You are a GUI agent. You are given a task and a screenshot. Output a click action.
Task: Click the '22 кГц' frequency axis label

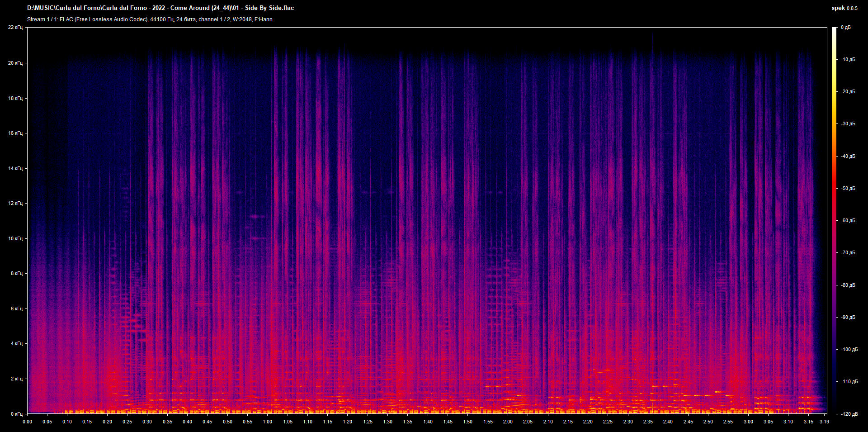[15, 28]
